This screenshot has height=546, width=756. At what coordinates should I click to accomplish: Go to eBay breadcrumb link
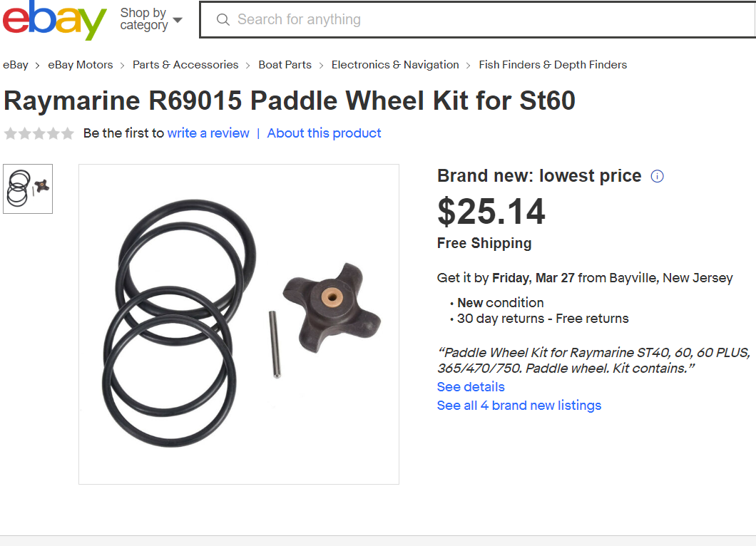pyautogui.click(x=16, y=65)
